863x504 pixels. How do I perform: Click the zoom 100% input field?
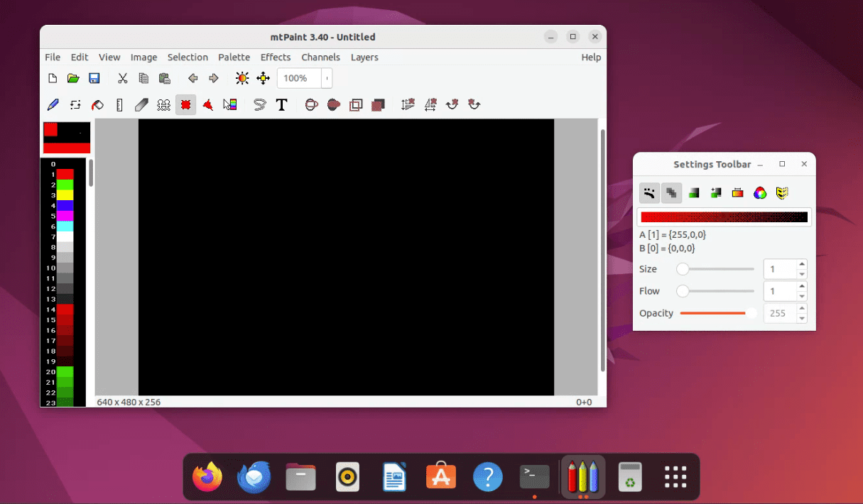(299, 78)
